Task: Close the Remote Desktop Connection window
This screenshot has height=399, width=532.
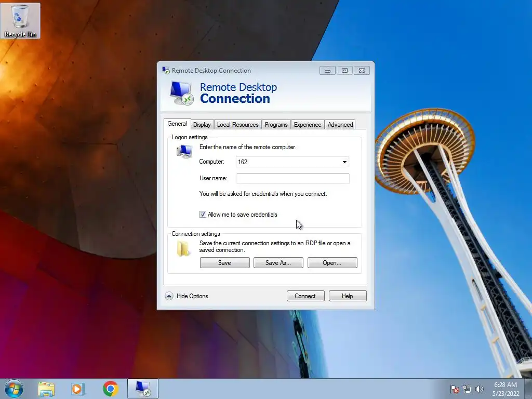Action: point(362,71)
